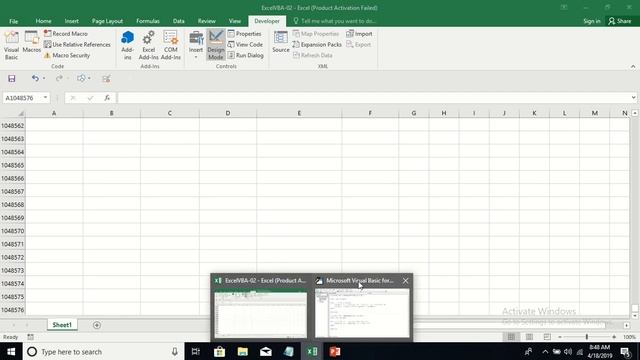Add a new sheet
This screenshot has height=360, width=640.
click(97, 325)
